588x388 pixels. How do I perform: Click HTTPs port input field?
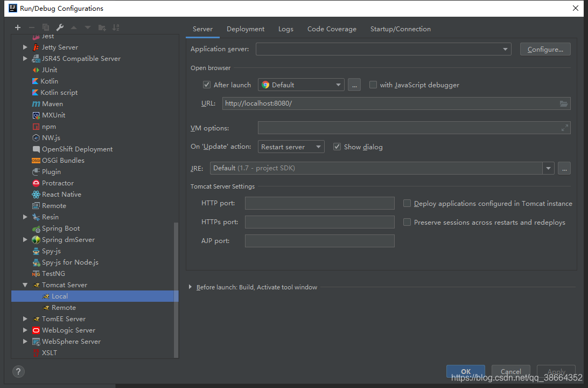point(319,222)
